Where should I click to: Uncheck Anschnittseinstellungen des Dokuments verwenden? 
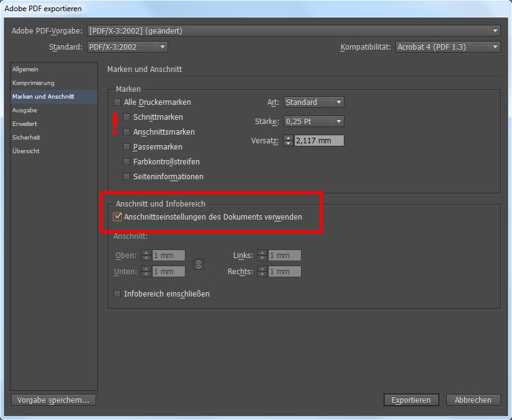point(118,217)
